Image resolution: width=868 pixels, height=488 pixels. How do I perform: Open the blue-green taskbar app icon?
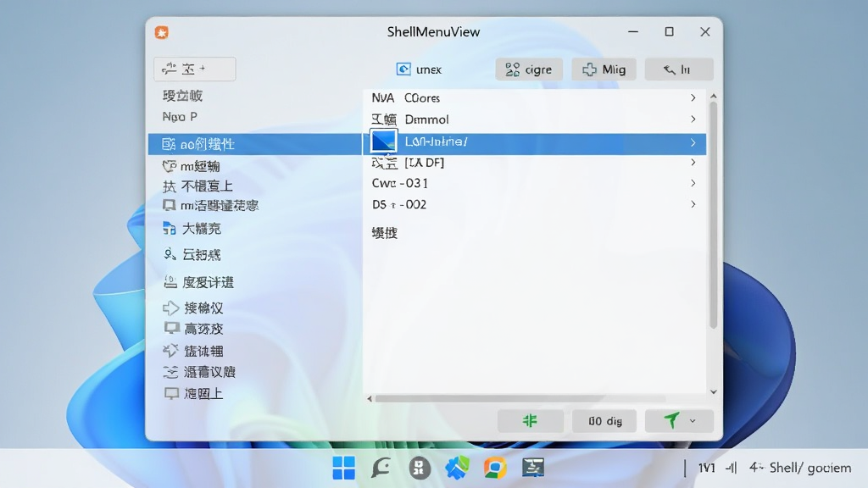coord(457,468)
